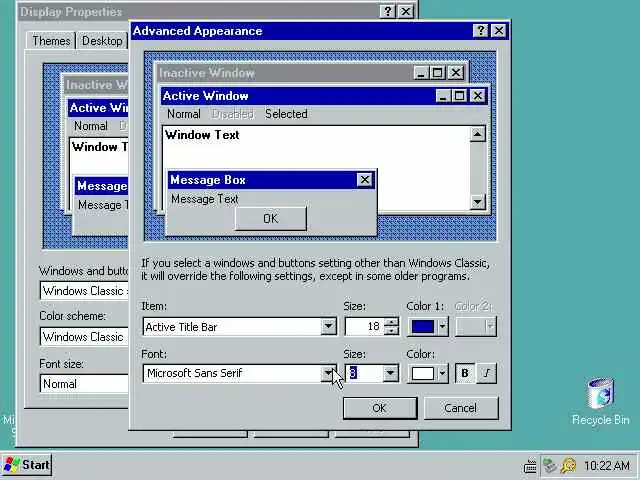
Task: Close the Advanced Appearance dialog with X
Action: (x=499, y=31)
